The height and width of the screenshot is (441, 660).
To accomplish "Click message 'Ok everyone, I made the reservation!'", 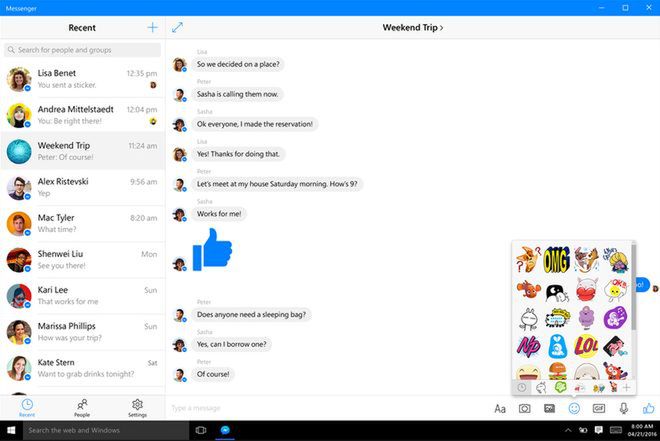I will point(255,124).
